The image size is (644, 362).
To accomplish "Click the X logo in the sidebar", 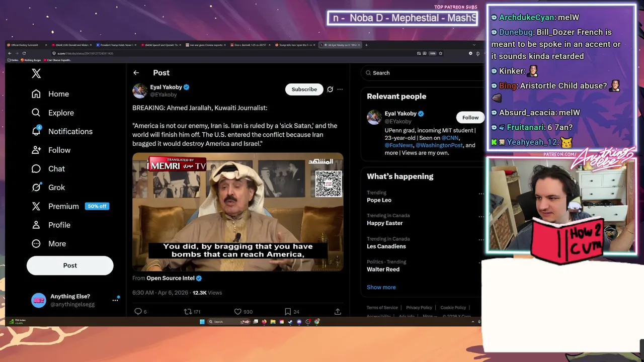I will tap(36, 73).
